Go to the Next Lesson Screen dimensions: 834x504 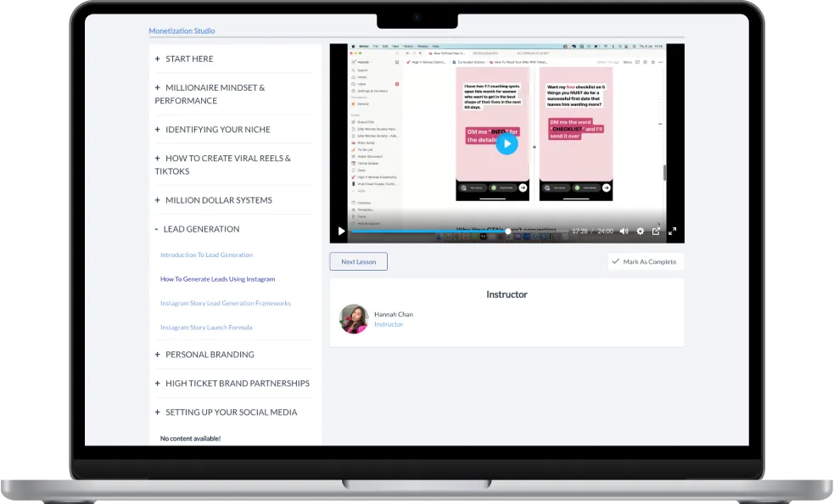click(359, 261)
